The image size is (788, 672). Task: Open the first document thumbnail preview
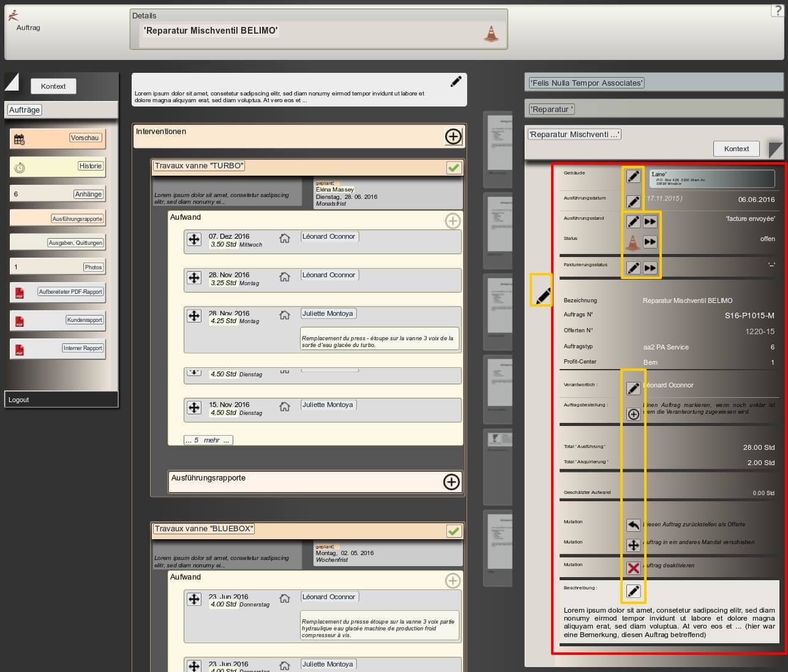498,144
